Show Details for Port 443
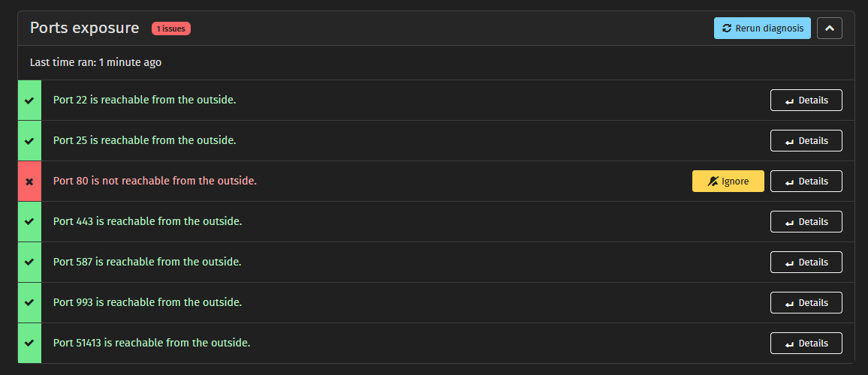This screenshot has width=868, height=375. (806, 222)
